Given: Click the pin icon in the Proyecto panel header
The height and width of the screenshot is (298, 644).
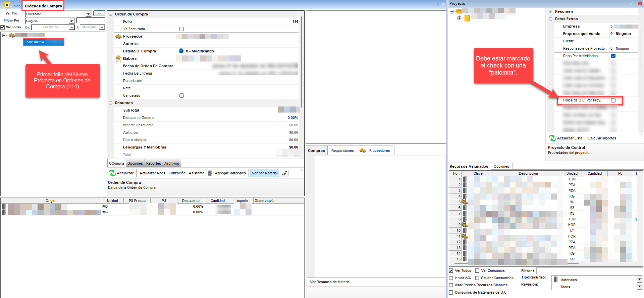Looking at the screenshot, I should coord(631,3).
